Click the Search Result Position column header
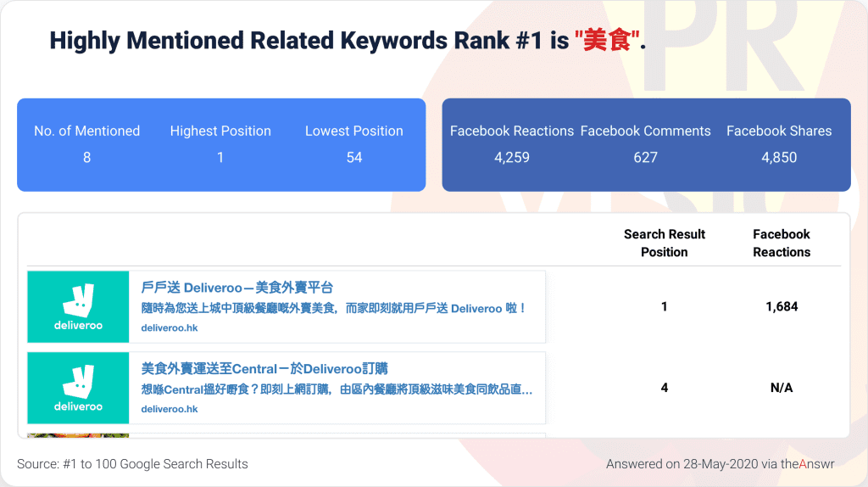868x487 pixels. [x=665, y=243]
